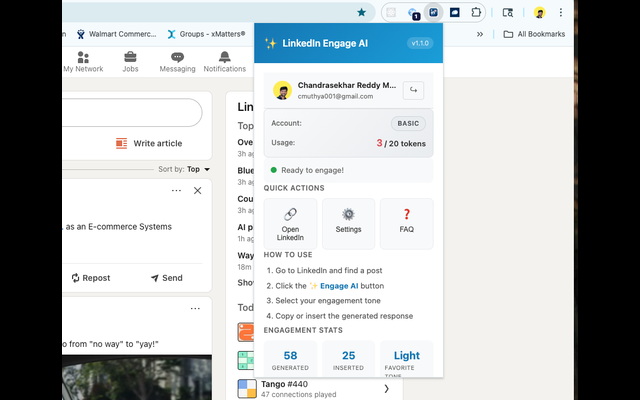Click Write article on LinkedIn

pyautogui.click(x=149, y=143)
